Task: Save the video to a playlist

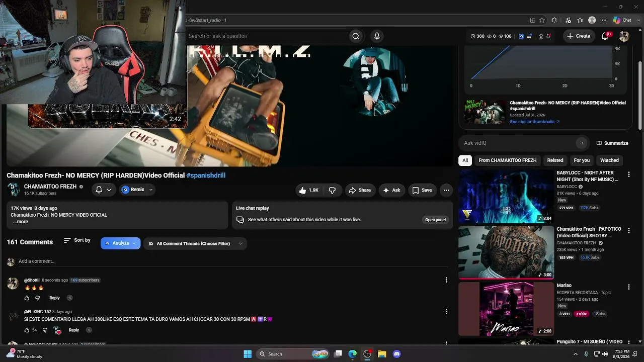Action: click(x=422, y=190)
